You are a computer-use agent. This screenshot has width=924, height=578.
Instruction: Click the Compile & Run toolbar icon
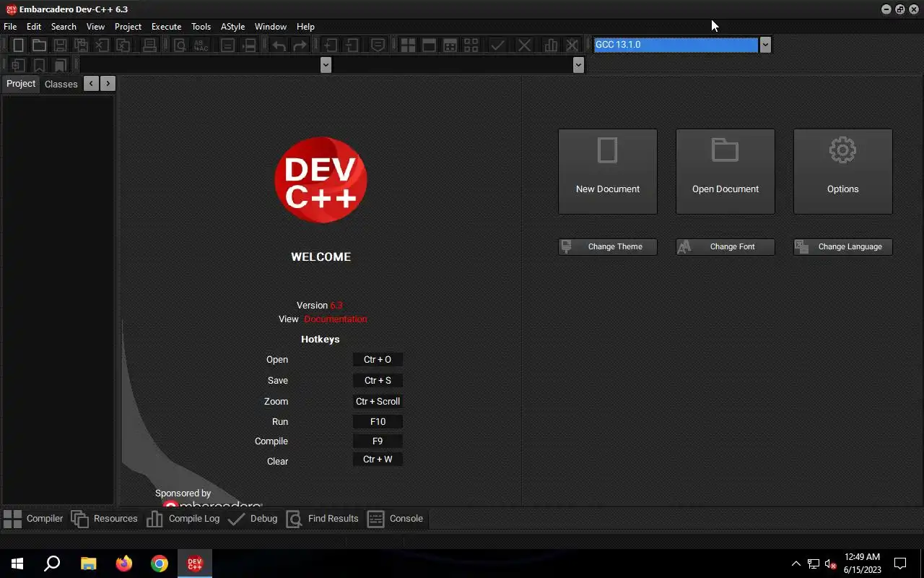[450, 45]
